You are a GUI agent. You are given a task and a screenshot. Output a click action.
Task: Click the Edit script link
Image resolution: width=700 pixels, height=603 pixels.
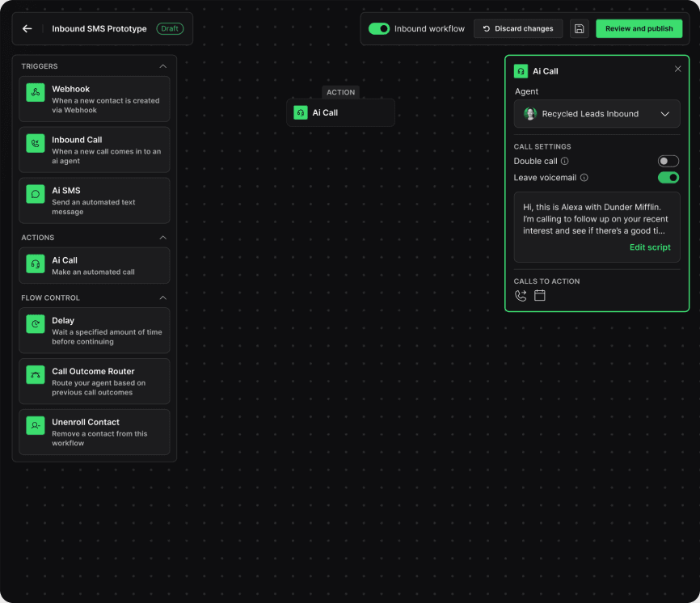click(x=650, y=247)
